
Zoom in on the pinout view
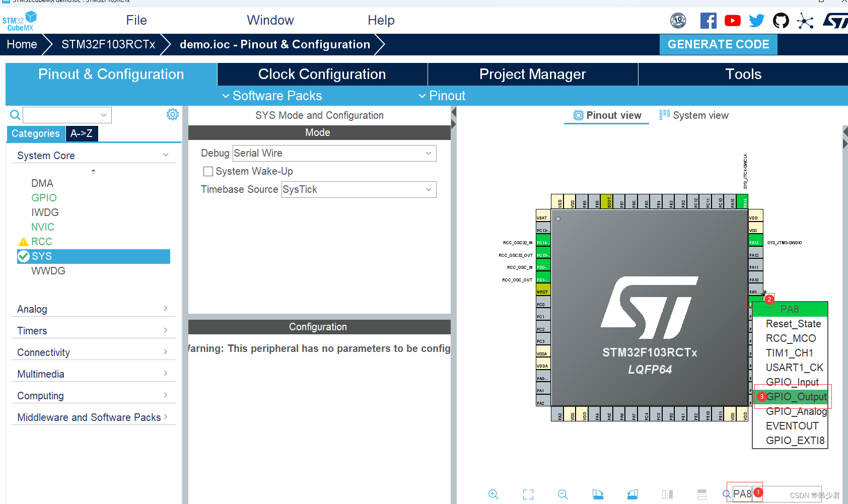(x=493, y=494)
